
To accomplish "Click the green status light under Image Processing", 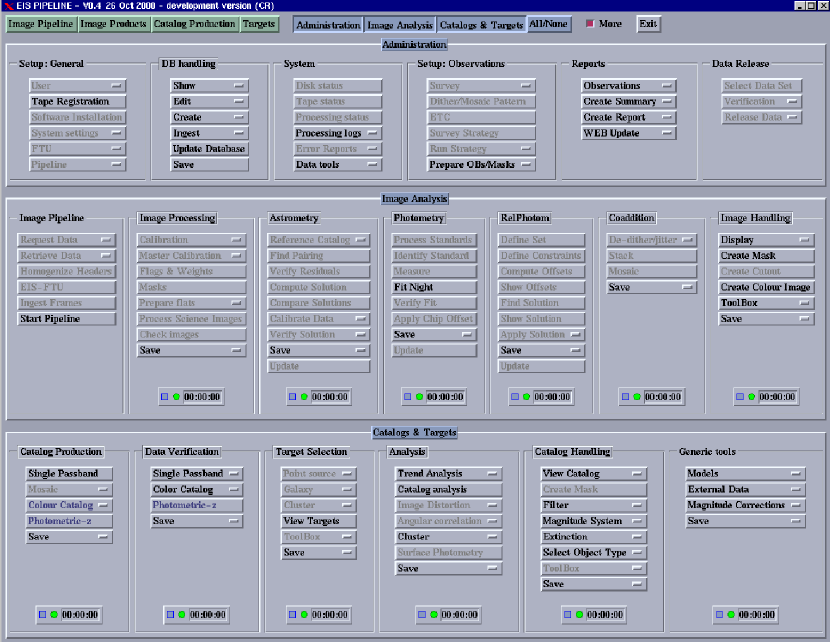I will [175, 397].
